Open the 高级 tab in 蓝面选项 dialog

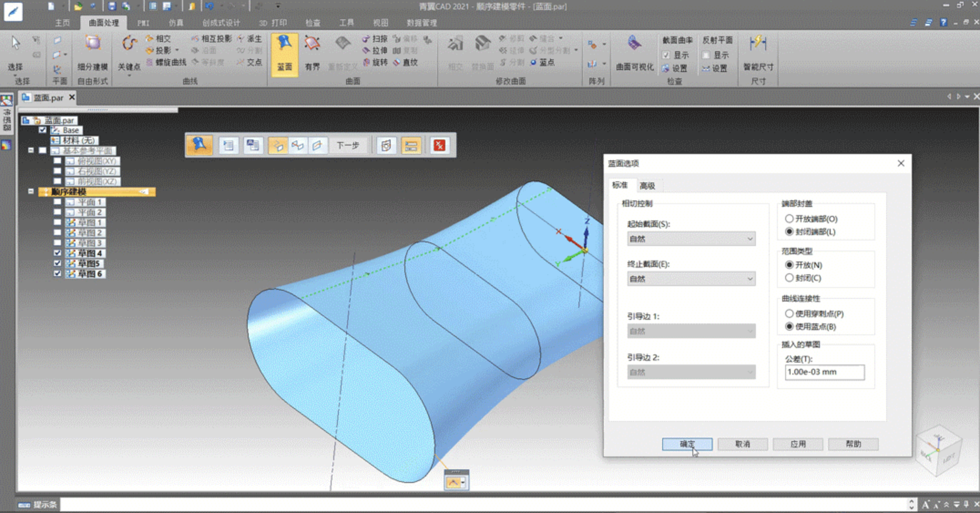[647, 186]
